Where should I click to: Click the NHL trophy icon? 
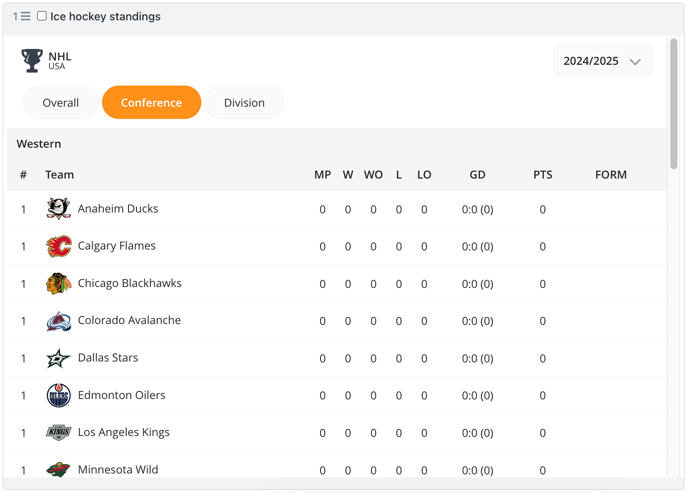pos(32,61)
